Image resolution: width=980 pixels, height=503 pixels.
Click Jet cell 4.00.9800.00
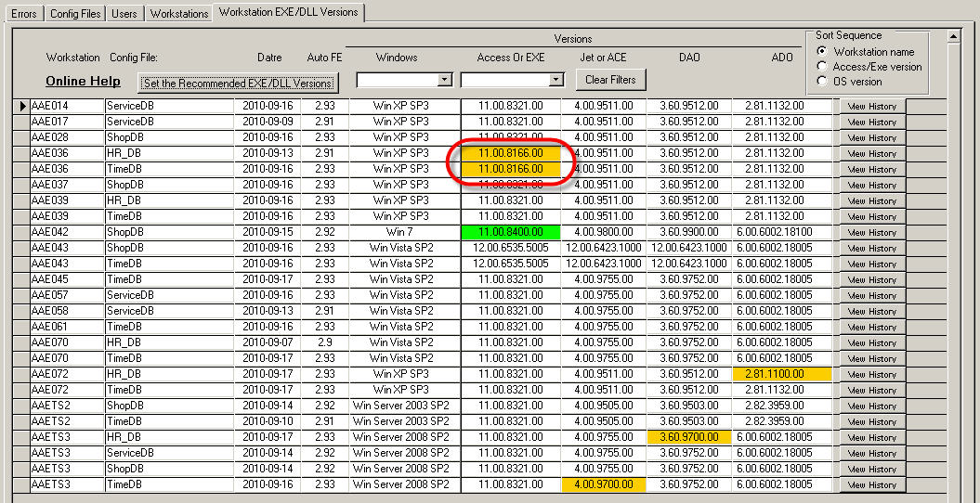pyautogui.click(x=603, y=232)
